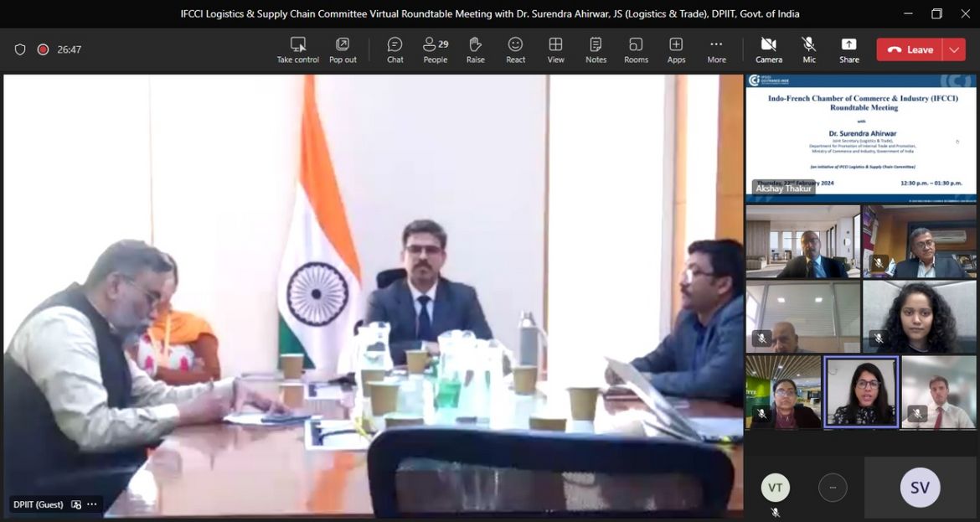980x522 pixels.
Task: Pop out the shared content
Action: pyautogui.click(x=343, y=49)
